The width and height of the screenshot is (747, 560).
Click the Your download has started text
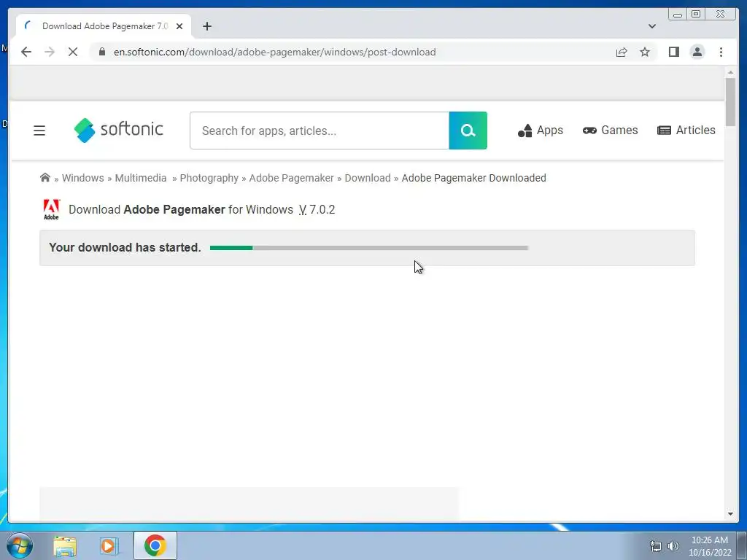(x=125, y=248)
